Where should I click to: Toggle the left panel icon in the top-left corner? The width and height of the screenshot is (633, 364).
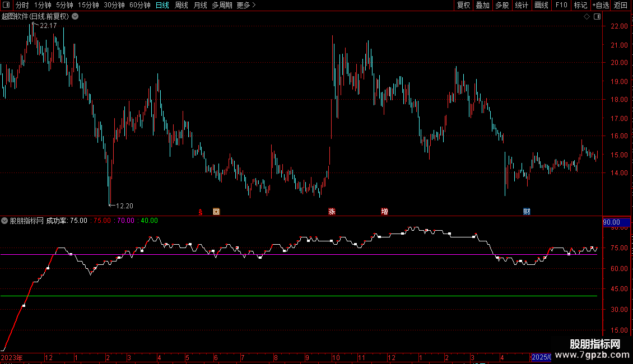pos(6,5)
